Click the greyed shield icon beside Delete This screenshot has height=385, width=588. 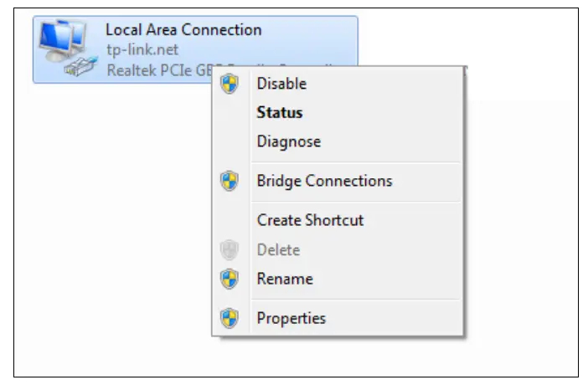230,249
